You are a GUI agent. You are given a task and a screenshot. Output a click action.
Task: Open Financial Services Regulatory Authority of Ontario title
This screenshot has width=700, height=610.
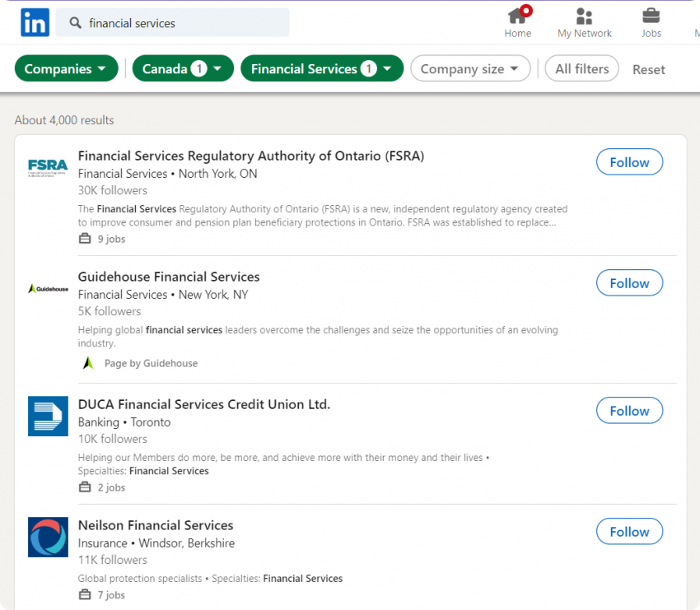click(x=251, y=156)
